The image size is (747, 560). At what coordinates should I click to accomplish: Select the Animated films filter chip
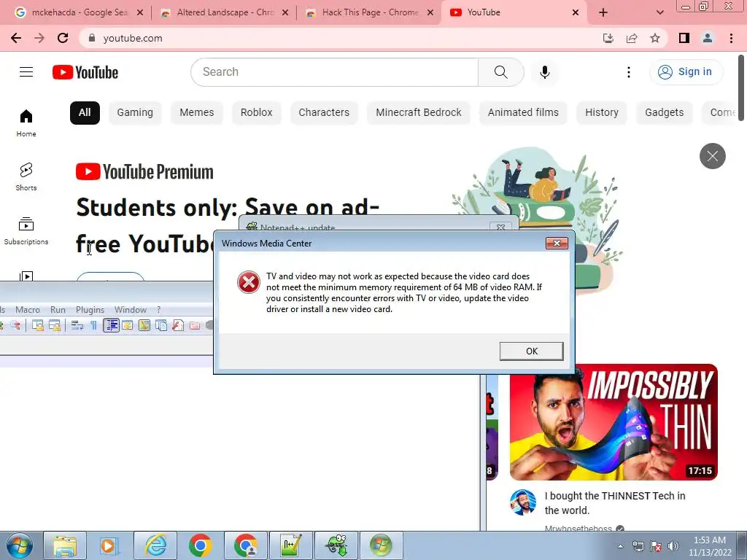click(x=523, y=113)
